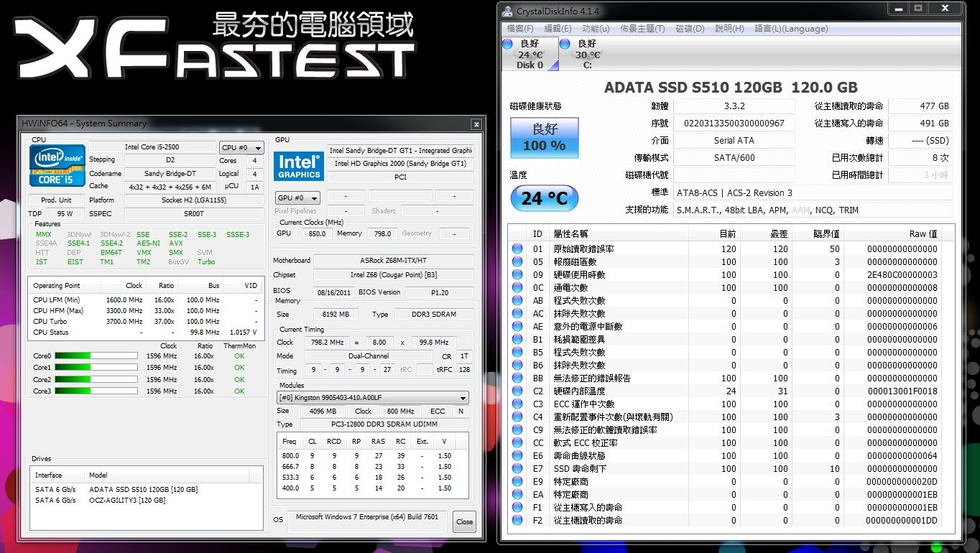The width and height of the screenshot is (980, 553).
Task: Click the CPU Turbo 3700.0 MHz row
Action: [145, 322]
